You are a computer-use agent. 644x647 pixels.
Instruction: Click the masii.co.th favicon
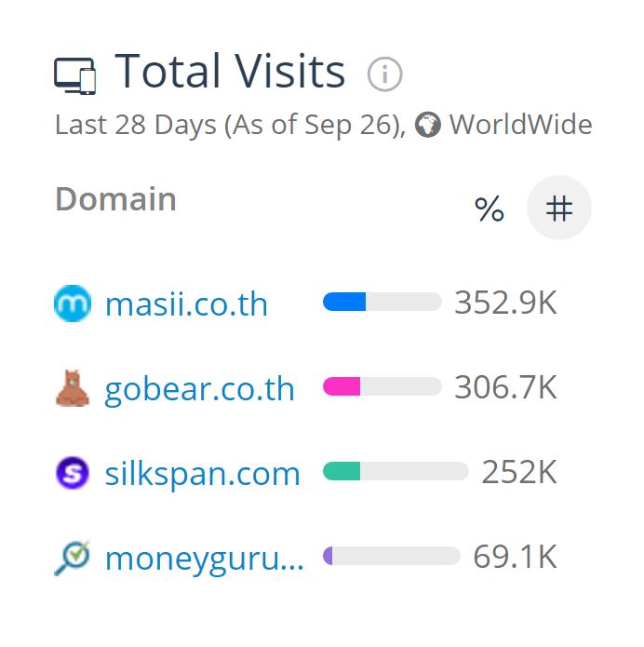pos(73,303)
